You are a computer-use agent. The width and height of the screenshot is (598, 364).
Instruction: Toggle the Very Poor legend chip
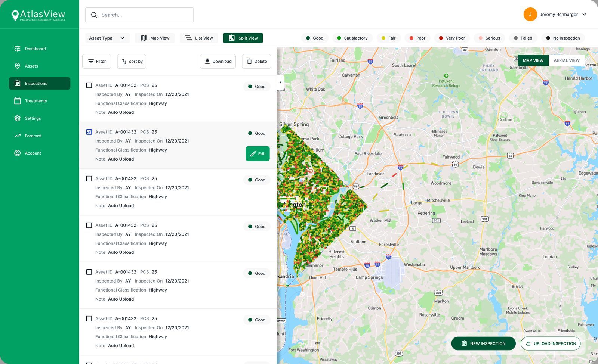pos(452,38)
